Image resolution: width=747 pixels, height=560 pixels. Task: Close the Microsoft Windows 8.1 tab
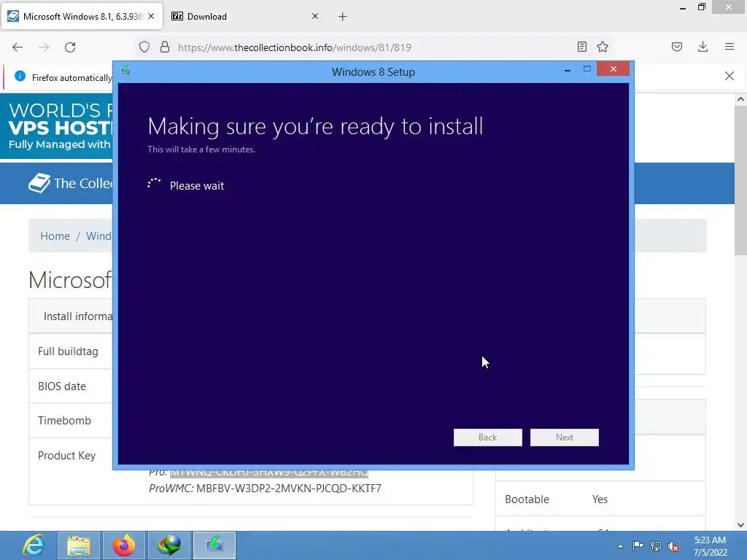tap(151, 16)
